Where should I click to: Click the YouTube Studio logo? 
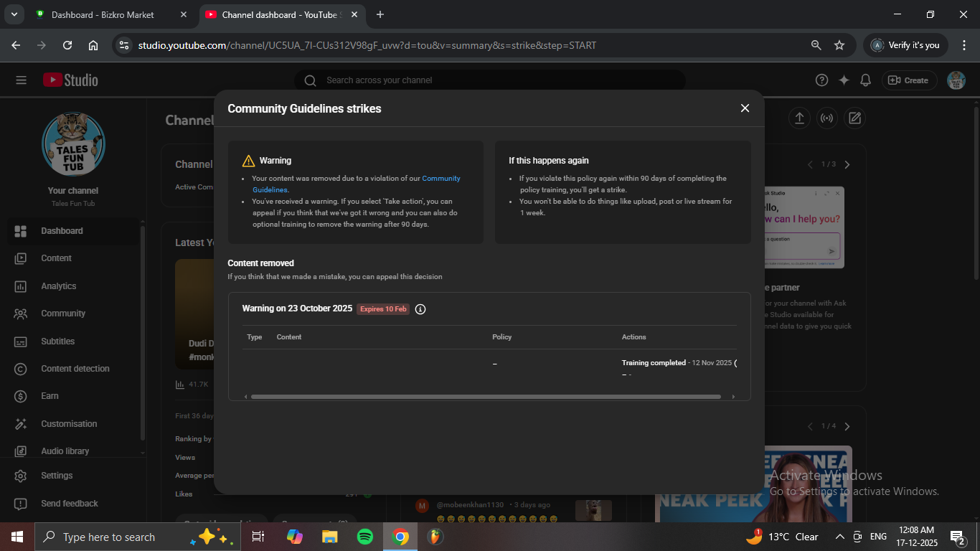point(70,80)
